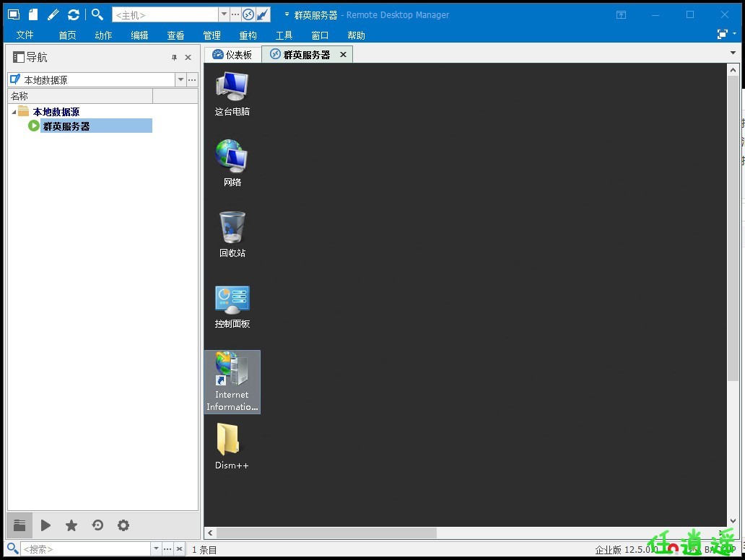Click the new session screen icon in title bar
The width and height of the screenshot is (745, 560).
point(13,14)
